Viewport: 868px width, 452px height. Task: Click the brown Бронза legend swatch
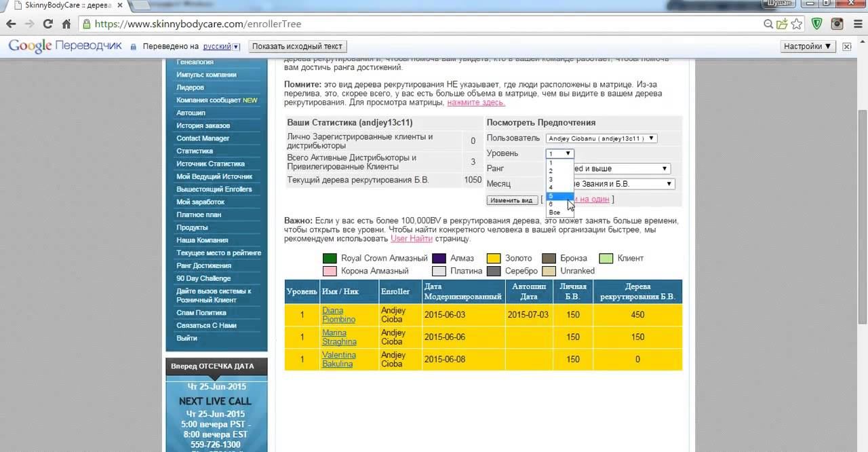pos(549,258)
